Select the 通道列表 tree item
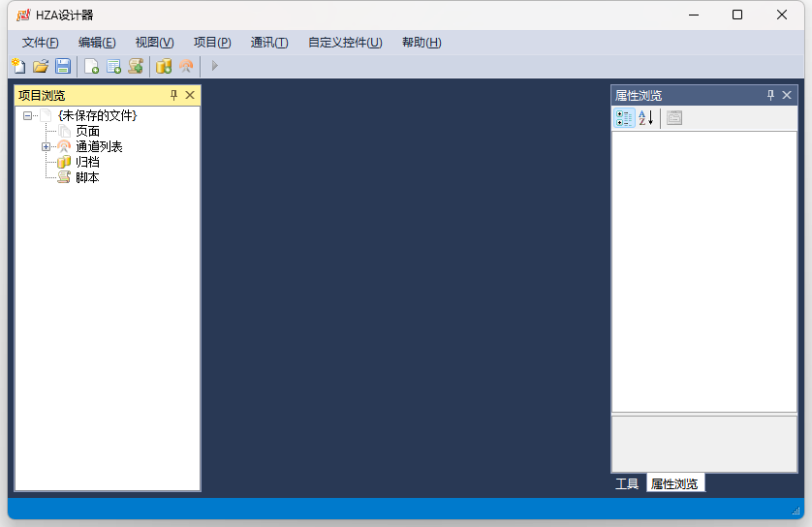The width and height of the screenshot is (812, 527). (99, 146)
